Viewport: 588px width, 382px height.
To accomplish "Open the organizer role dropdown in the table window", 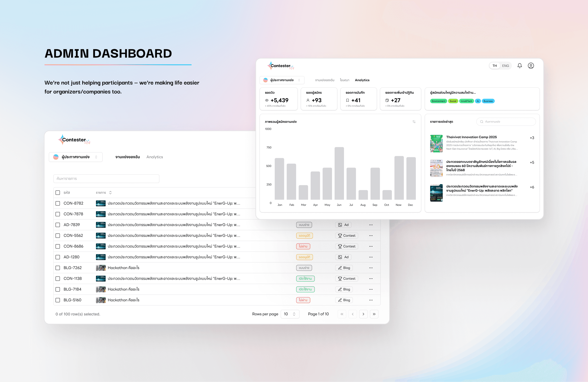I will pos(76,157).
